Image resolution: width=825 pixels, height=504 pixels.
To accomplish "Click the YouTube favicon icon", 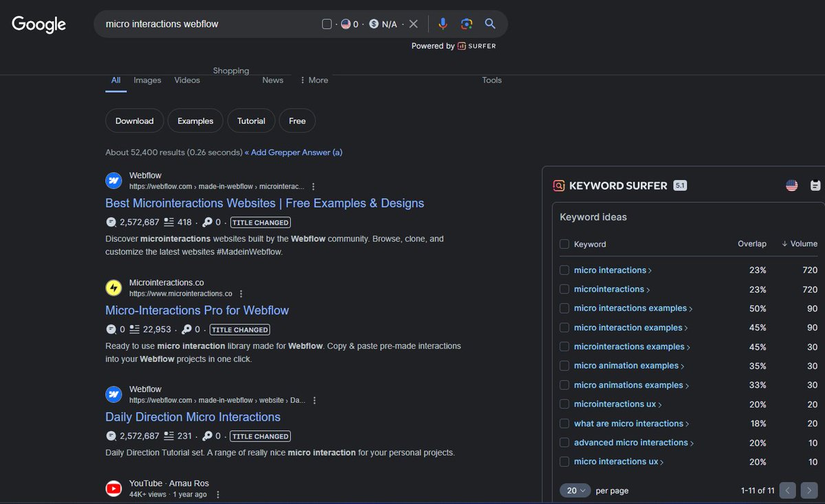I will [113, 488].
